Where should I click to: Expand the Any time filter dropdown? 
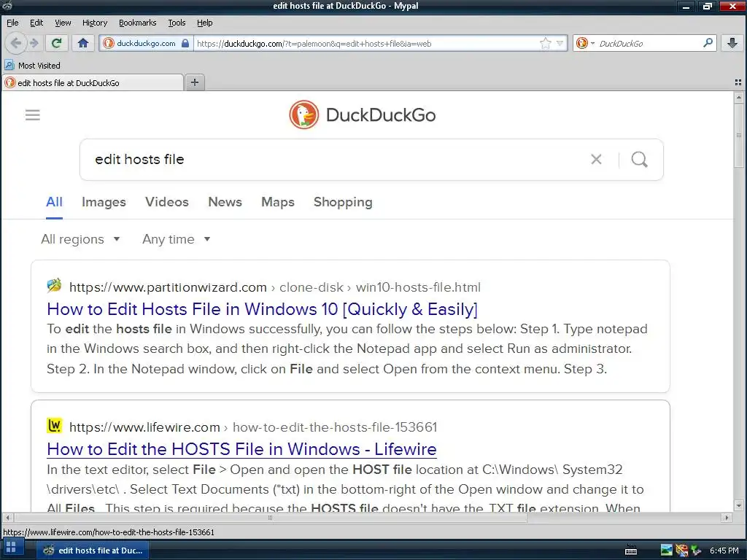[177, 239]
